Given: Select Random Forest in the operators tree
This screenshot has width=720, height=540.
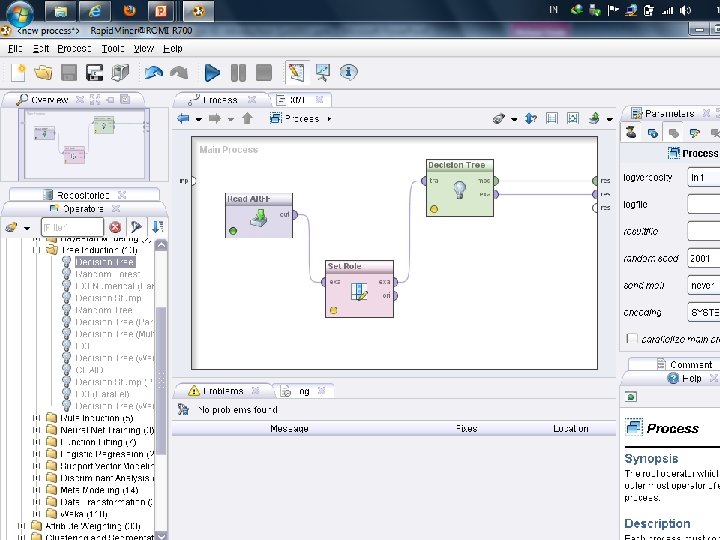Looking at the screenshot, I should [x=107, y=274].
